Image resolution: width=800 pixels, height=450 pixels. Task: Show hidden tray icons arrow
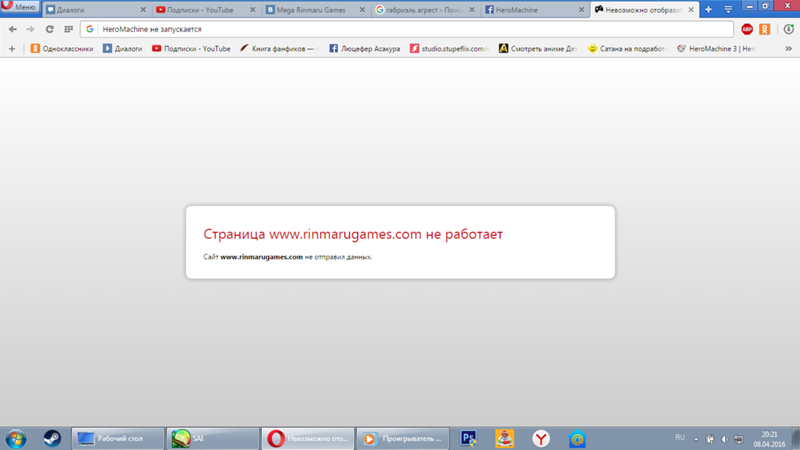pos(696,439)
